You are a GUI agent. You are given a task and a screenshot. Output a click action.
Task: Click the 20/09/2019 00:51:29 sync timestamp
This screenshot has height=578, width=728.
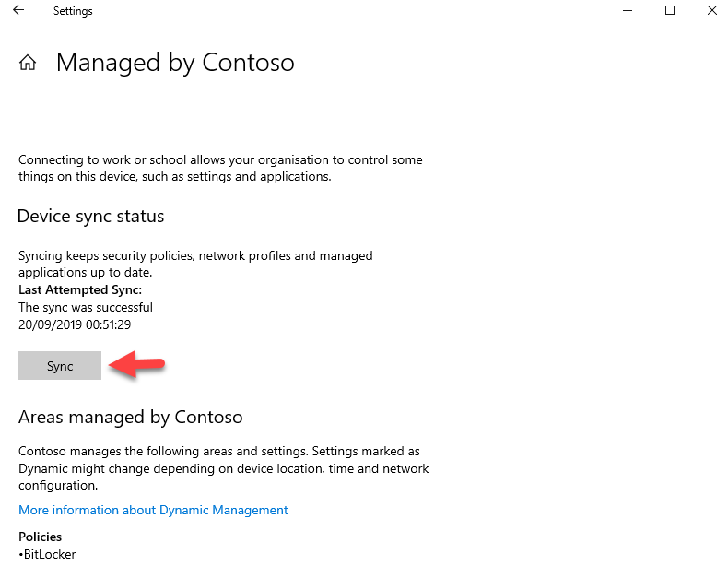[75, 324]
